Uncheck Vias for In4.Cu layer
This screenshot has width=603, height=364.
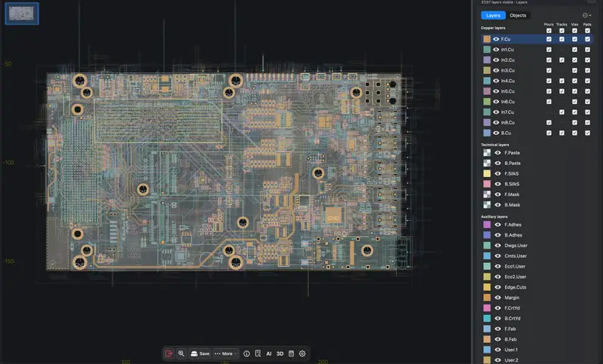[x=574, y=81]
